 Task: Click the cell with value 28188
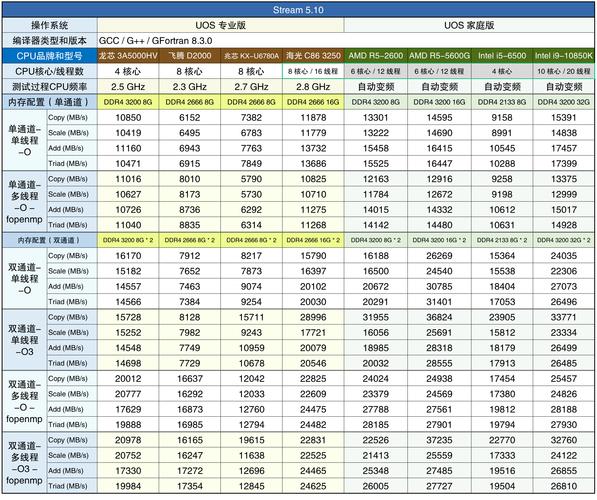563,409
